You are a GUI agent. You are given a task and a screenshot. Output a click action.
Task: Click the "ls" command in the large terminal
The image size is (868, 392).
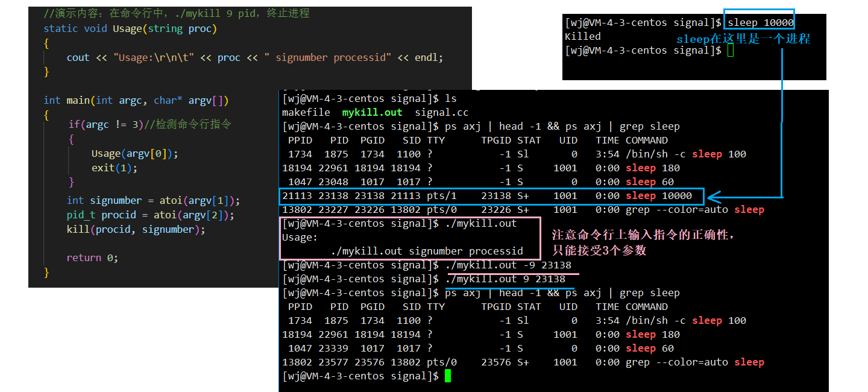tap(451, 98)
